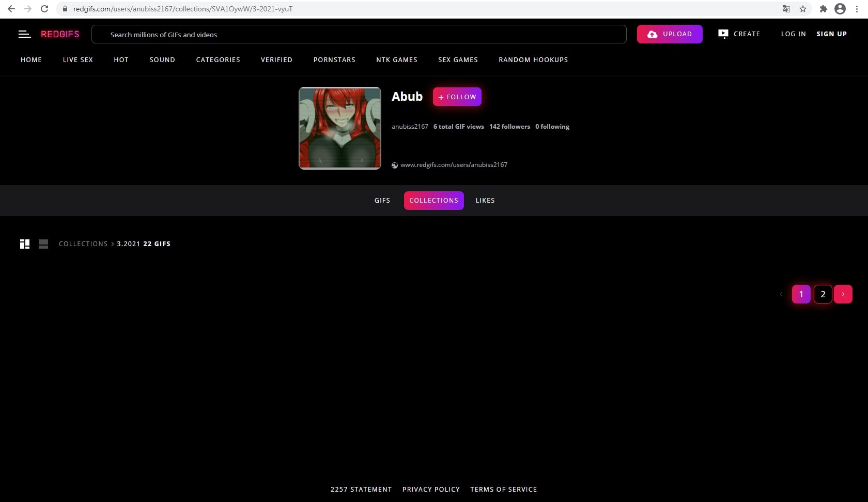Click the address bar URL
The width and height of the screenshot is (868, 502).
pos(183,9)
